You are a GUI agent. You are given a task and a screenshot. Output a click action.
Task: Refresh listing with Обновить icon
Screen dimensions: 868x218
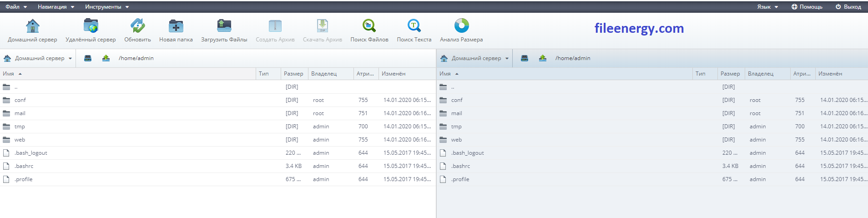click(x=137, y=26)
